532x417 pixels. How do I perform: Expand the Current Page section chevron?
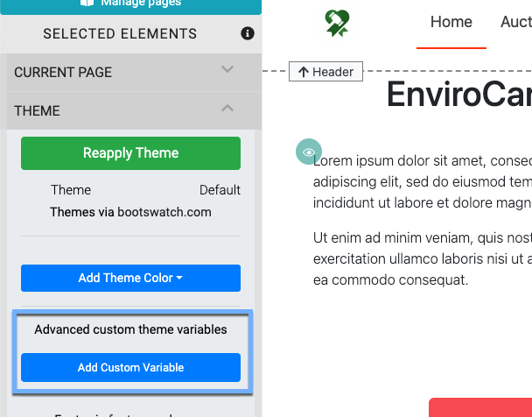[227, 70]
